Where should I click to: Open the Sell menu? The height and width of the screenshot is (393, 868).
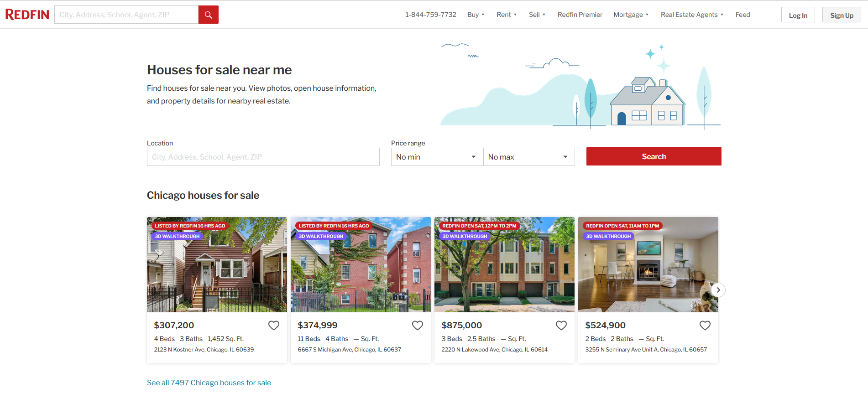point(537,15)
